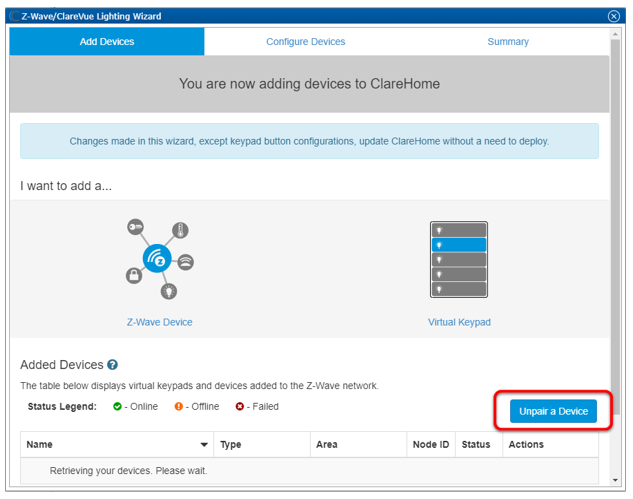633x499 pixels.
Task: Switch to the Add Devices tab
Action: [x=107, y=42]
